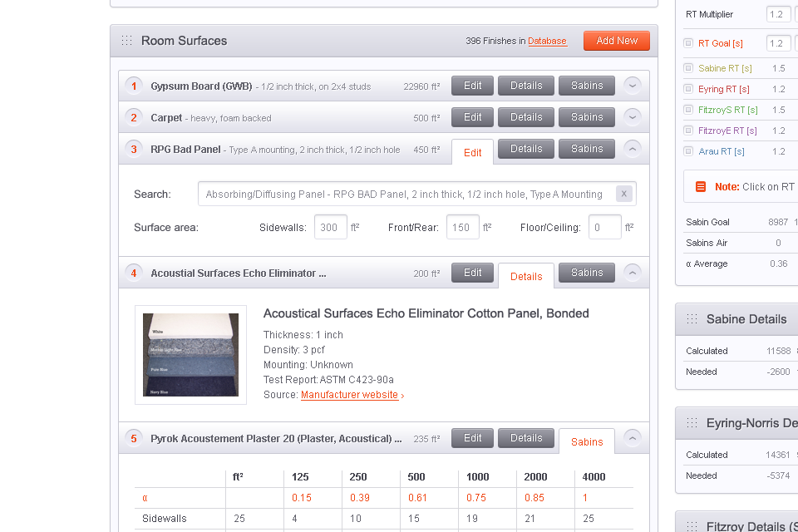
Task: Collapse the RPG Bad Panel row
Action: (633, 149)
